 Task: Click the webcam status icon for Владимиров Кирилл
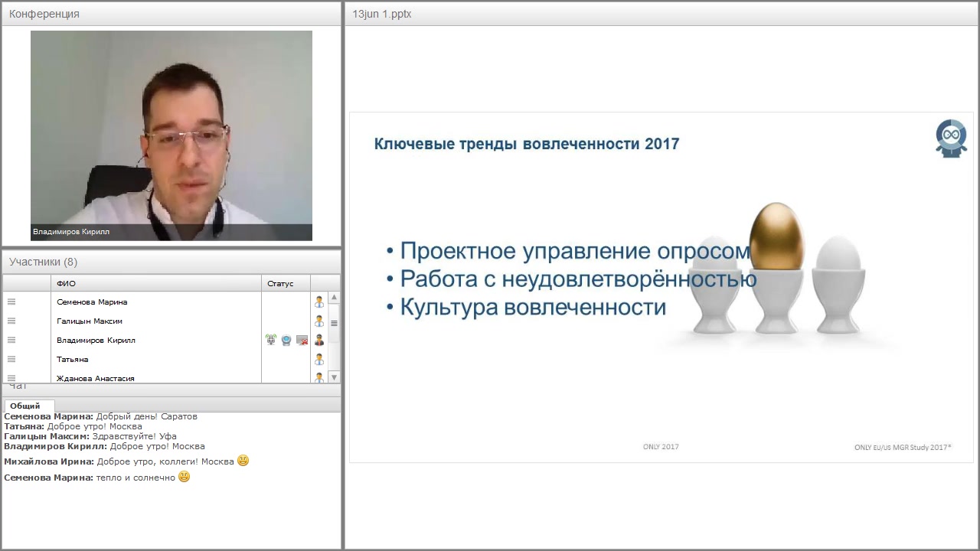(x=286, y=340)
